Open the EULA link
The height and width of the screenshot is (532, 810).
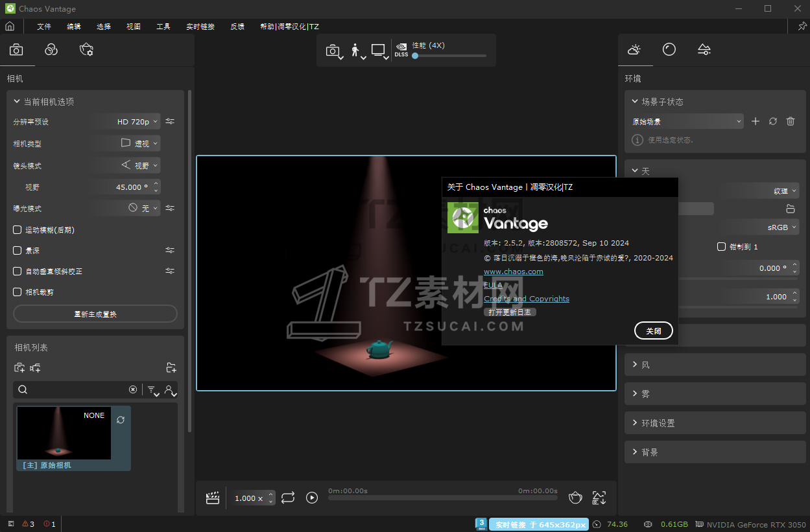[x=493, y=285]
